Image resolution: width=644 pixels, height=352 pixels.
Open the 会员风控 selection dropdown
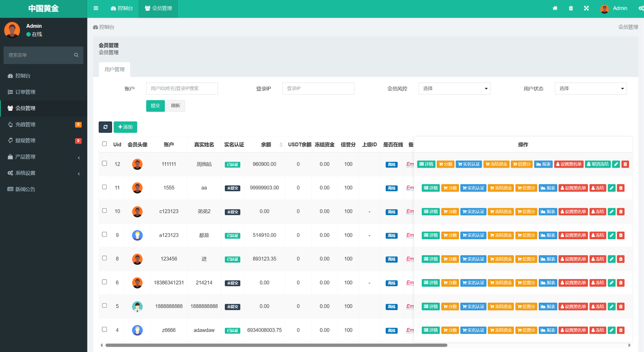pos(454,88)
